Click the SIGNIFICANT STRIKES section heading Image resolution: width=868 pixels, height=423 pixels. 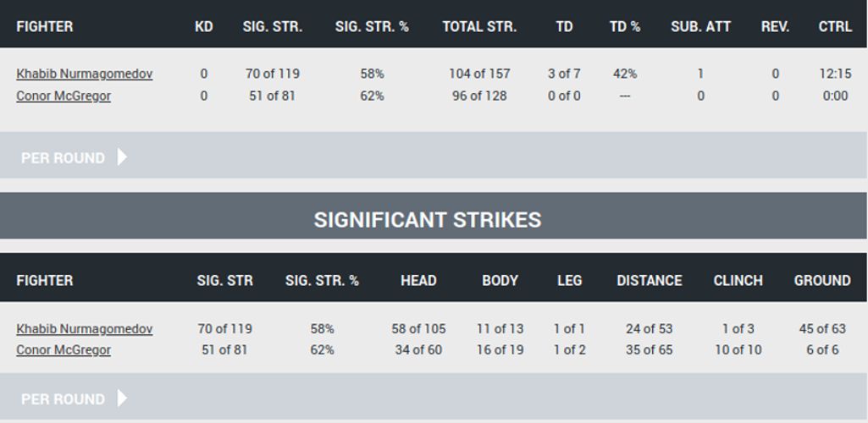tap(428, 219)
